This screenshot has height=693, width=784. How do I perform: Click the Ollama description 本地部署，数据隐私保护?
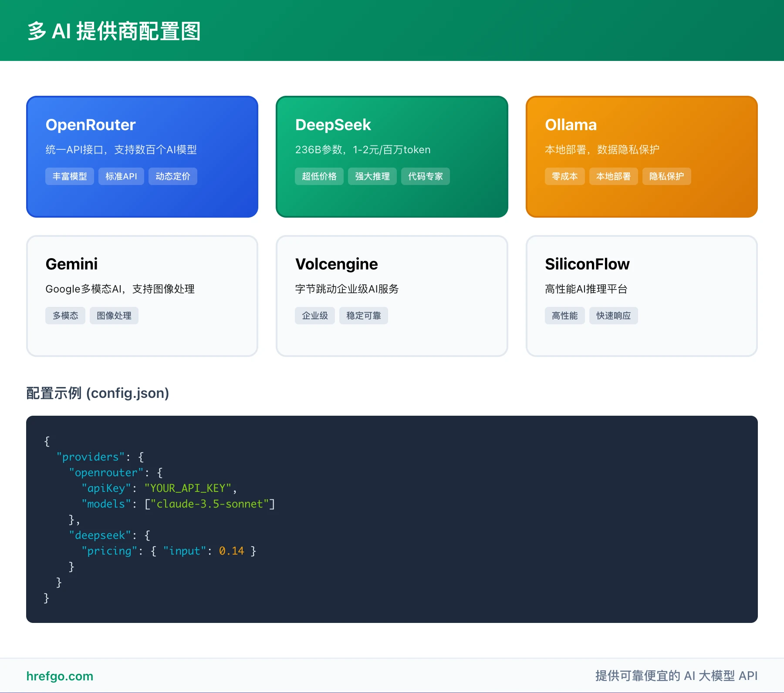602,150
